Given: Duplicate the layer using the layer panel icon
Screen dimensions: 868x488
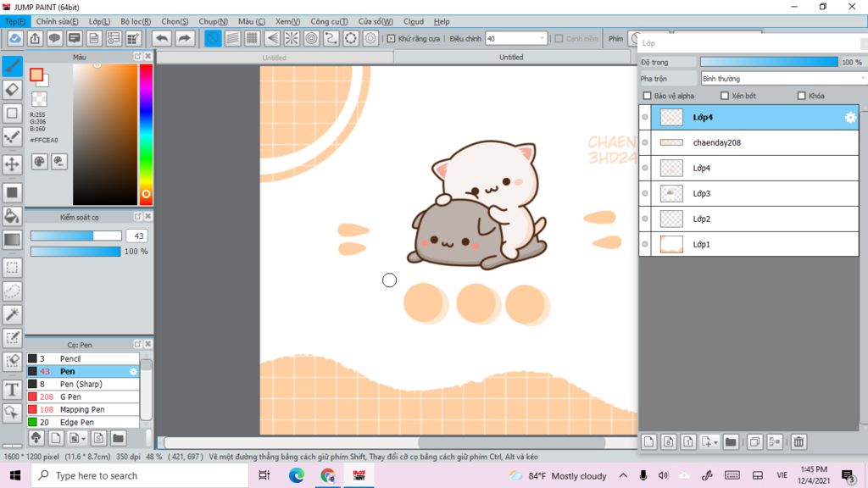Looking at the screenshot, I should [754, 441].
